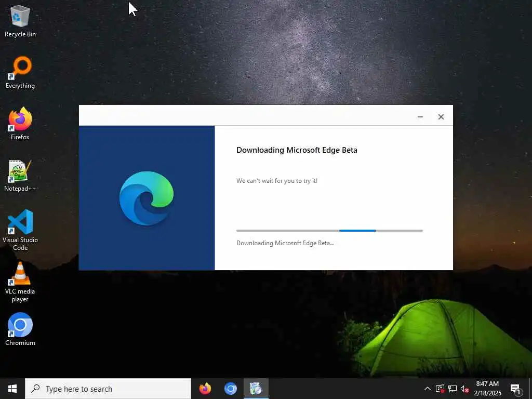This screenshot has height=399, width=532.
Task: Open the Windows Start menu
Action: tap(12, 389)
